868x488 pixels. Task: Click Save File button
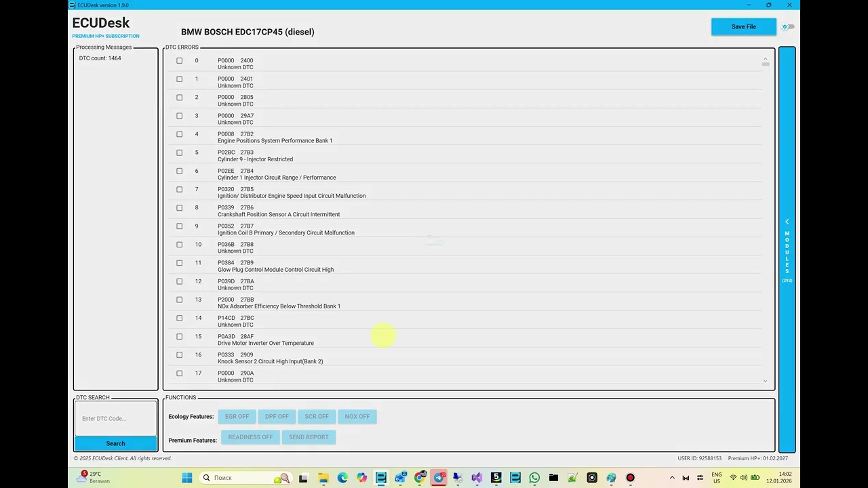coord(743,26)
